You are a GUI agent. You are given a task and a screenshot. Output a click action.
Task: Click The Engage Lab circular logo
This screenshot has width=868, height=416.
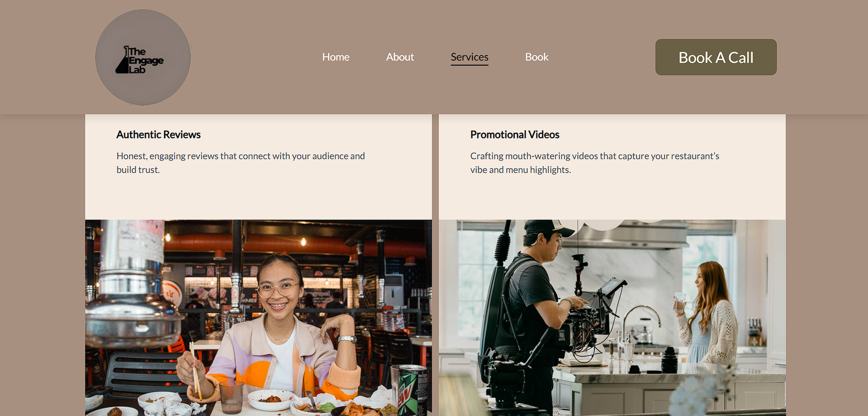pyautogui.click(x=143, y=57)
